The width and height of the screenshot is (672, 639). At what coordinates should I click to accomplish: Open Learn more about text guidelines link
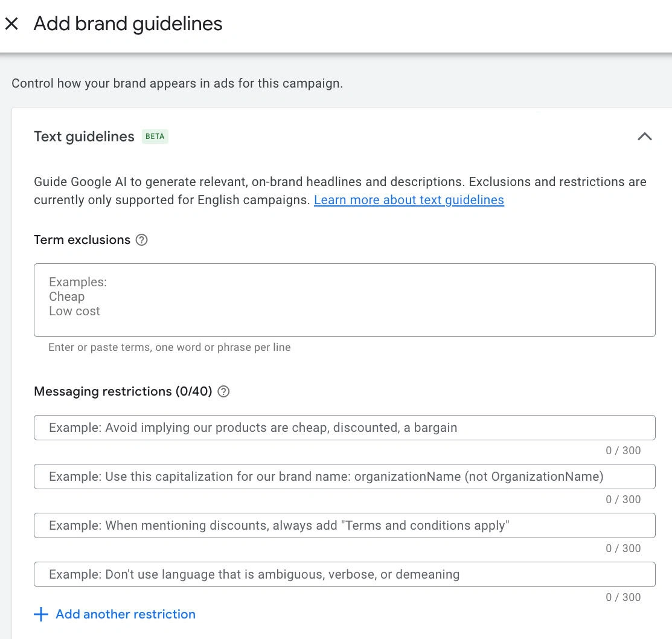pos(409,200)
